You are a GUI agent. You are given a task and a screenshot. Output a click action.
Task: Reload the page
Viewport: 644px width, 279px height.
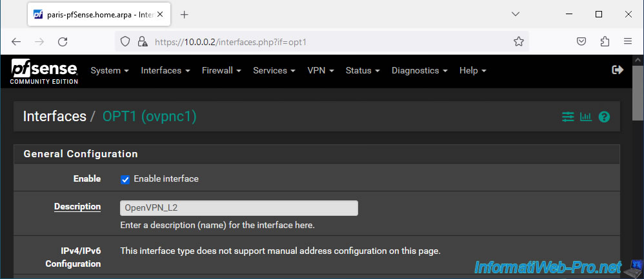point(63,41)
